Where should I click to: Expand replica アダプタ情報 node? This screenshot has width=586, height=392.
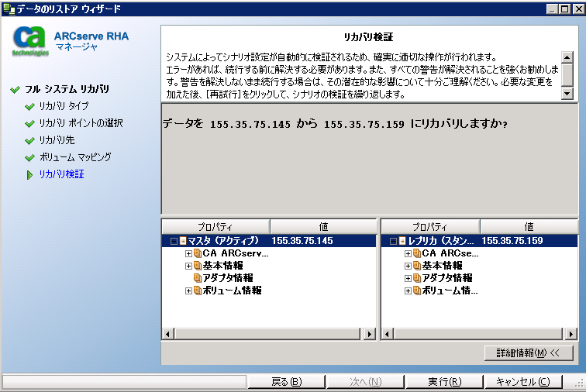[x=408, y=278]
